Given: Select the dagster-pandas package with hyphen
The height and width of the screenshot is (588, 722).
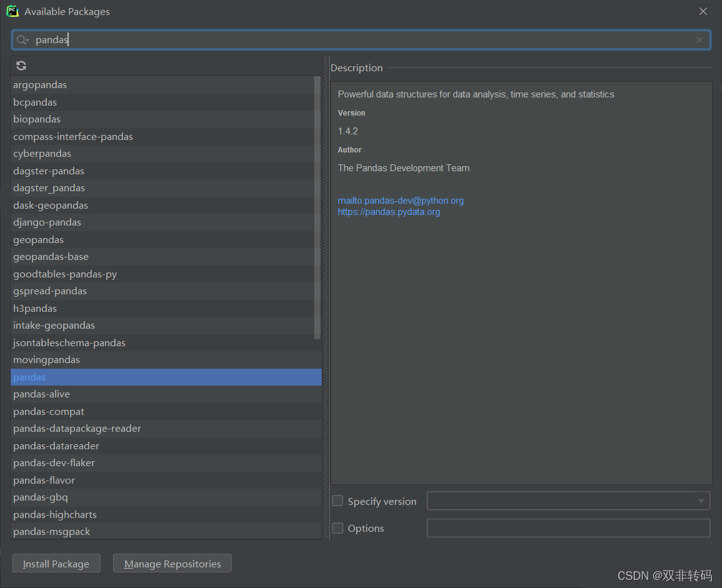Looking at the screenshot, I should pos(162,171).
